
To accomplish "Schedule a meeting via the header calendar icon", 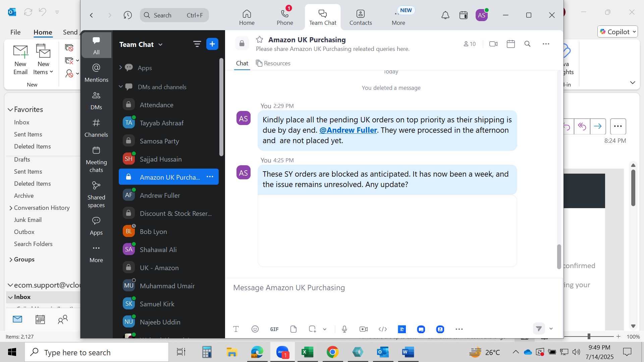I will click(x=511, y=44).
